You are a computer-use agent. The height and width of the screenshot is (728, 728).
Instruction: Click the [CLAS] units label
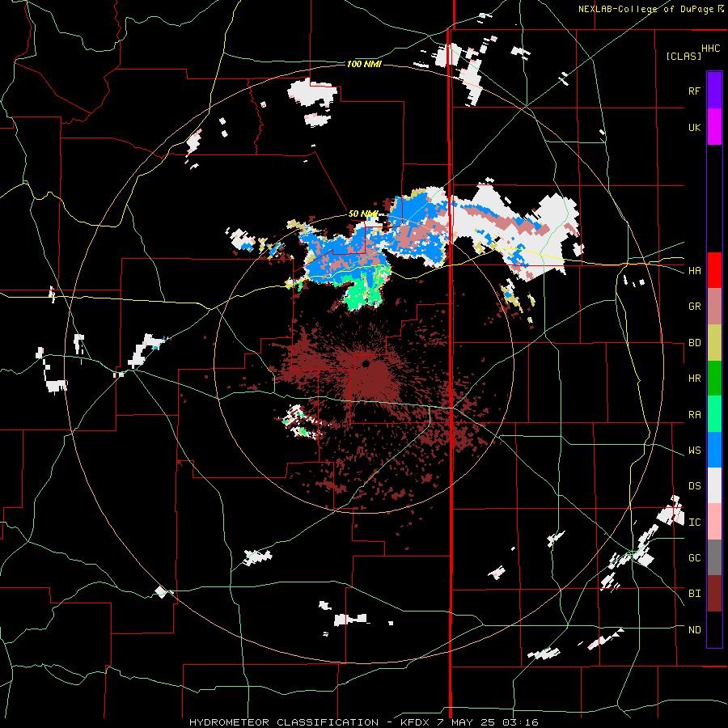point(684,56)
